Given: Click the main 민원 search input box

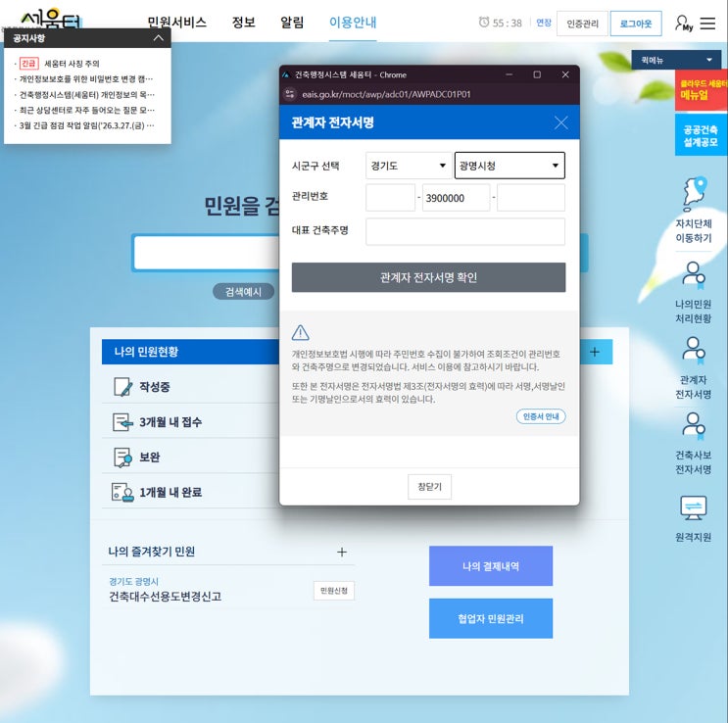Looking at the screenshot, I should [x=207, y=253].
